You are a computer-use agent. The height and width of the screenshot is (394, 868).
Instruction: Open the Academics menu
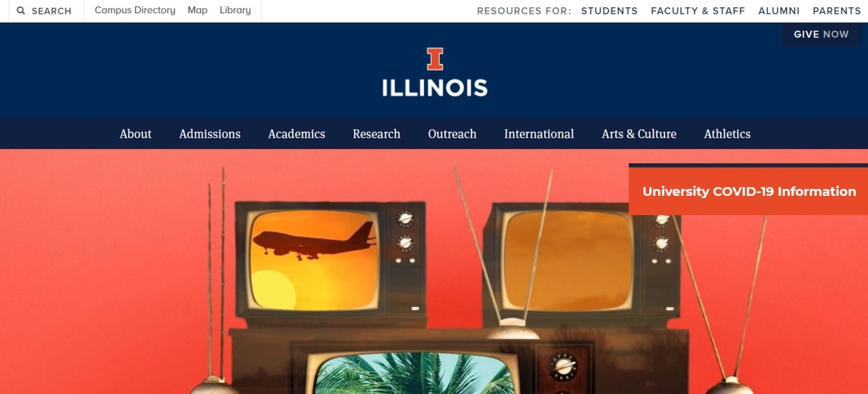coord(297,134)
